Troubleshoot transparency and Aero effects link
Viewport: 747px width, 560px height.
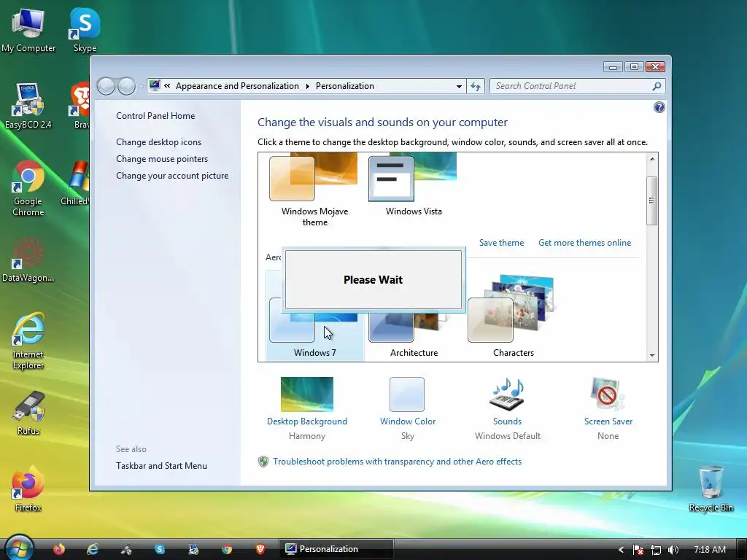[397, 462]
